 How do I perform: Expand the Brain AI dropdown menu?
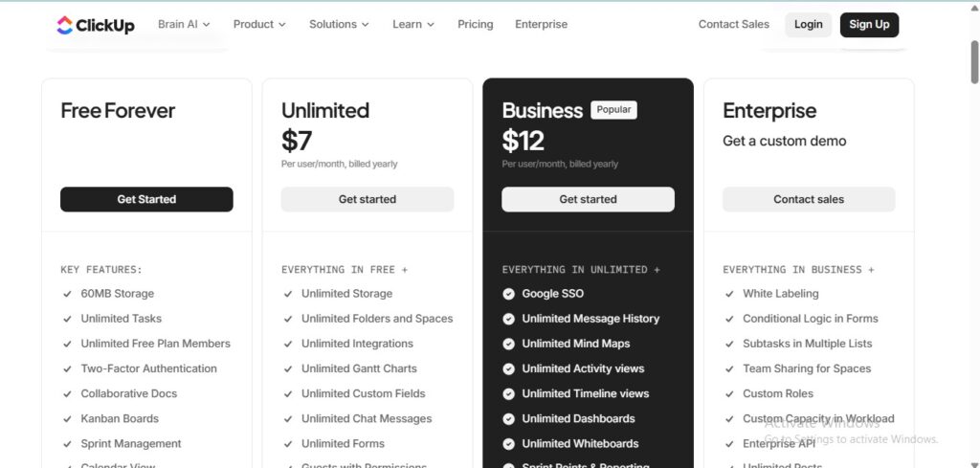point(184,24)
